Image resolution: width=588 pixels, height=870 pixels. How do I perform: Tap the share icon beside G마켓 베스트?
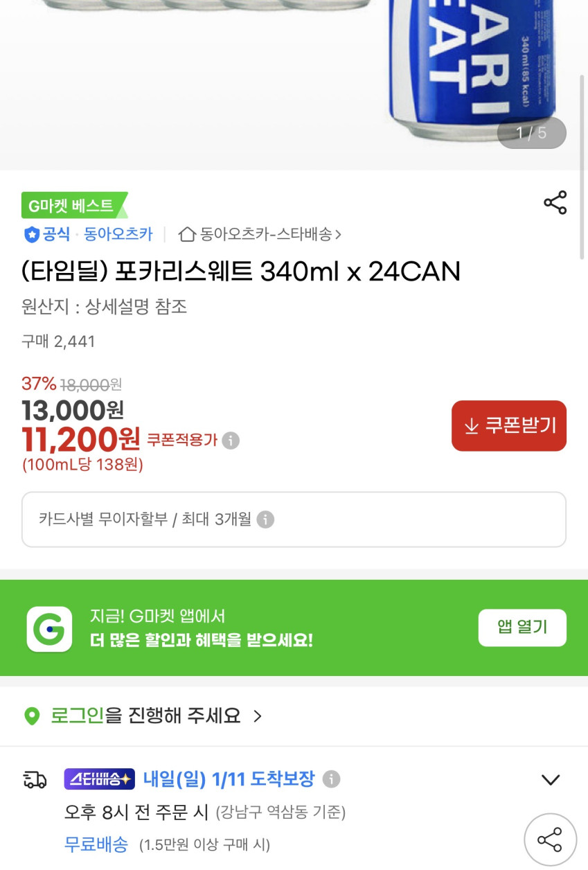[555, 202]
